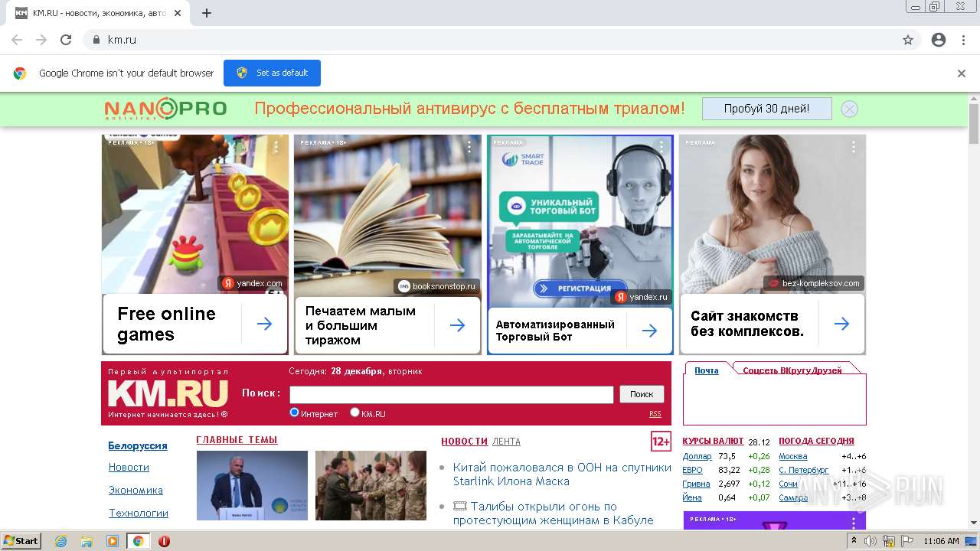Open File Explorer from taskbar
Viewport: 980px width, 551px height.
click(x=87, y=541)
